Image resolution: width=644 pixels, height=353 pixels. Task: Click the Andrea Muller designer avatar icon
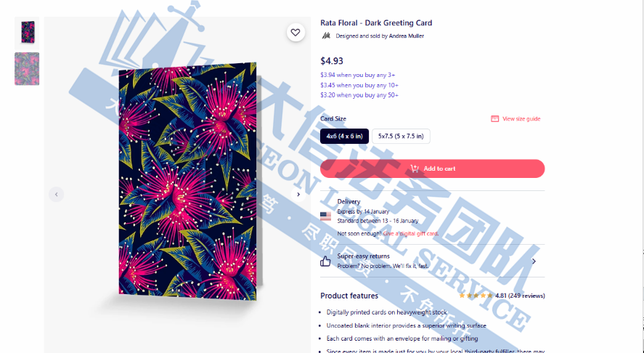pyautogui.click(x=326, y=36)
